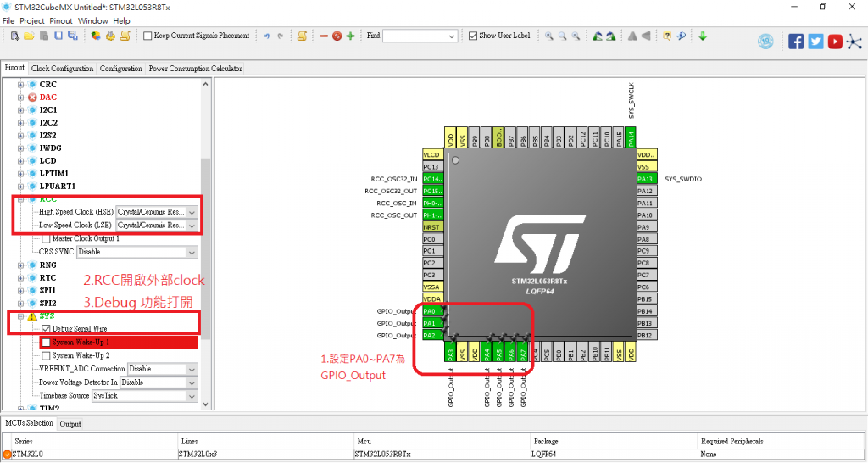Switch to the Output tab

(70, 424)
